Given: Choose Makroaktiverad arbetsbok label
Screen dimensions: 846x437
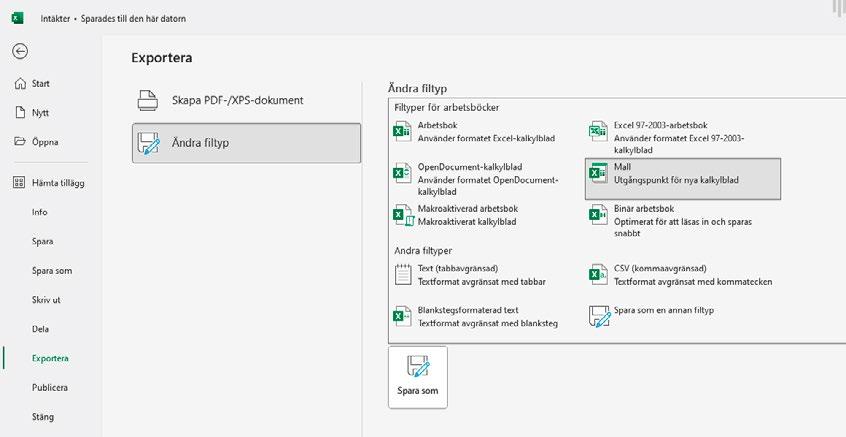Looking at the screenshot, I should (468, 208).
